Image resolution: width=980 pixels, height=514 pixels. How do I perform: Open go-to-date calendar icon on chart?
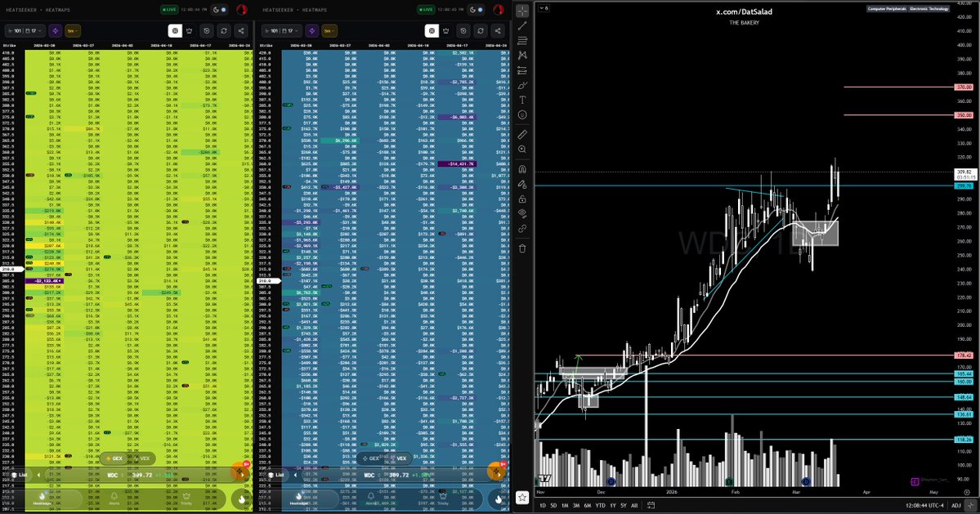tap(651, 505)
